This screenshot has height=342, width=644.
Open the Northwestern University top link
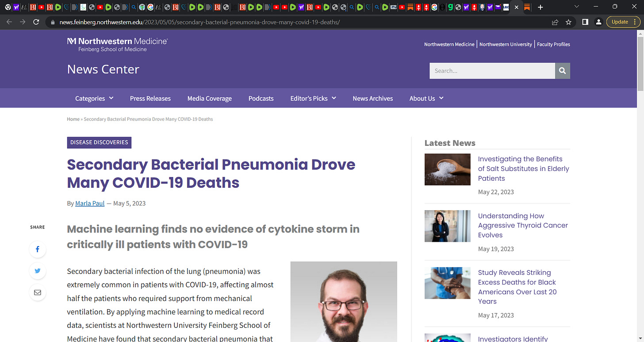coord(506,44)
